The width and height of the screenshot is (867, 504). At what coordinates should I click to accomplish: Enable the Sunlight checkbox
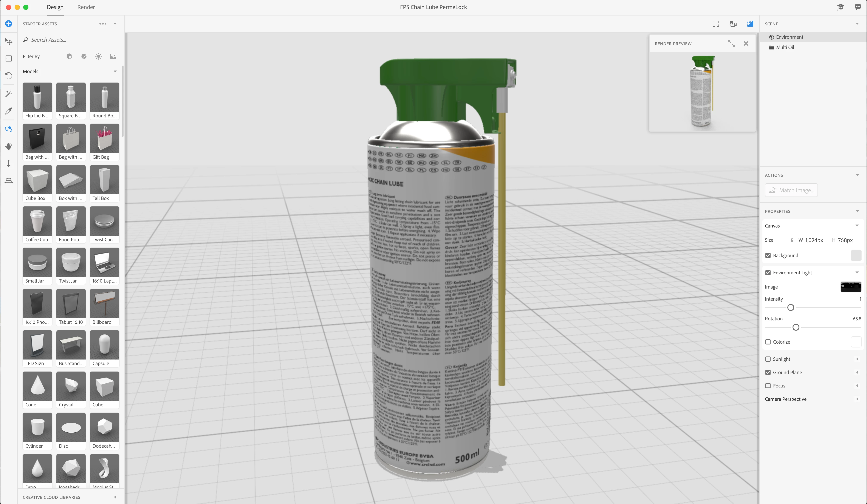[768, 359]
